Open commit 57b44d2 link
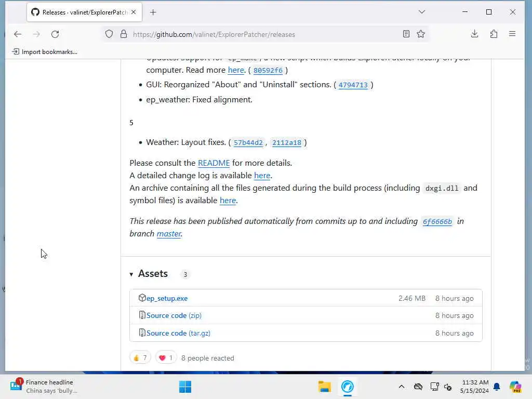 [x=248, y=142]
